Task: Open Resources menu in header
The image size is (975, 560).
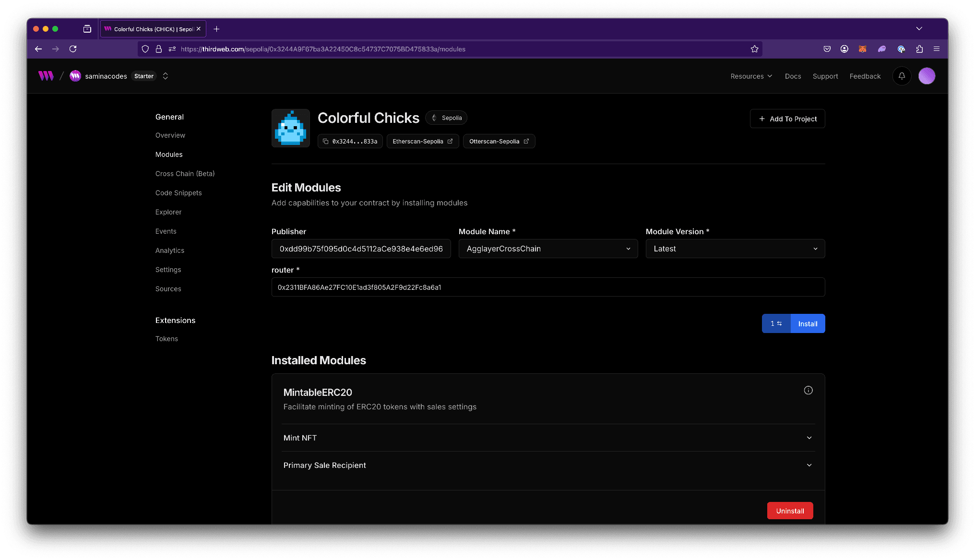Action: [x=751, y=76]
